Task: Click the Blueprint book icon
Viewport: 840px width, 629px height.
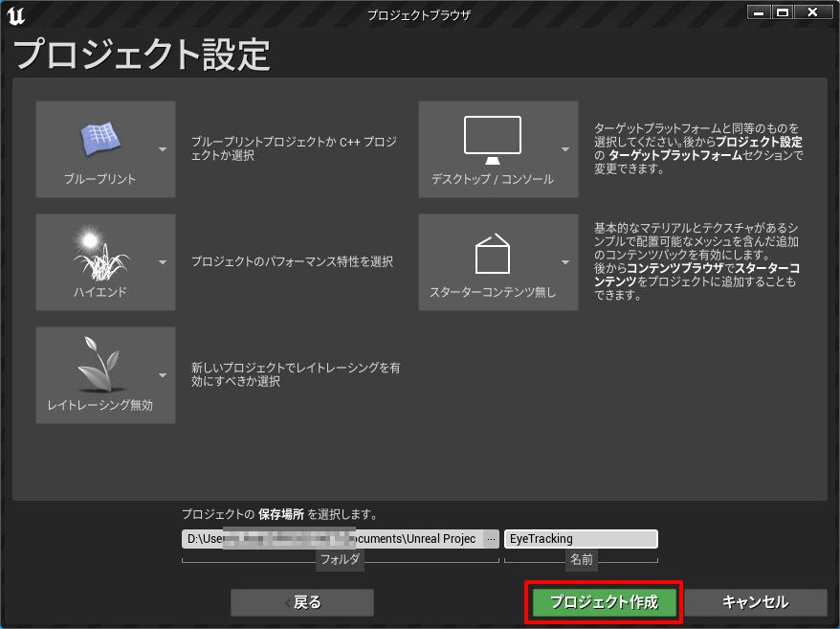Action: pyautogui.click(x=100, y=140)
